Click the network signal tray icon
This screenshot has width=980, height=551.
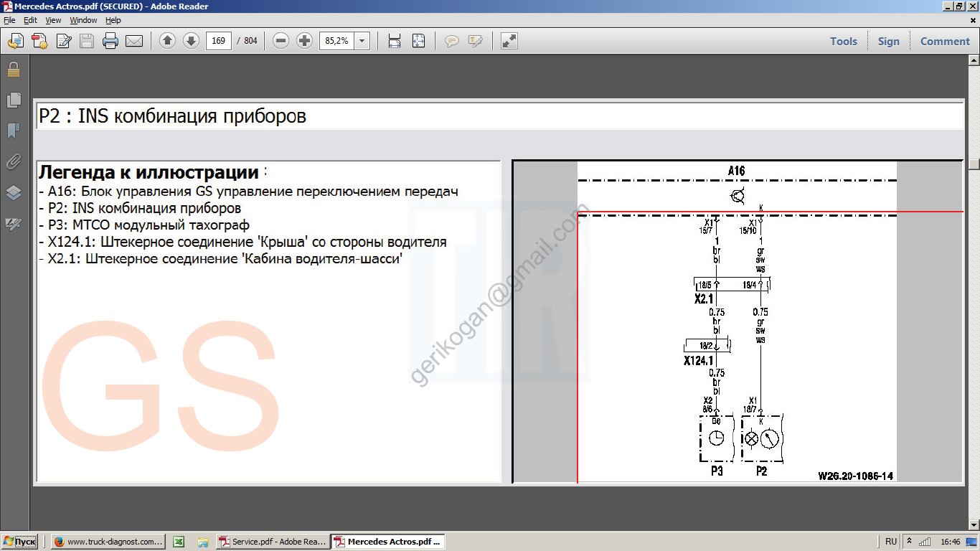click(925, 542)
